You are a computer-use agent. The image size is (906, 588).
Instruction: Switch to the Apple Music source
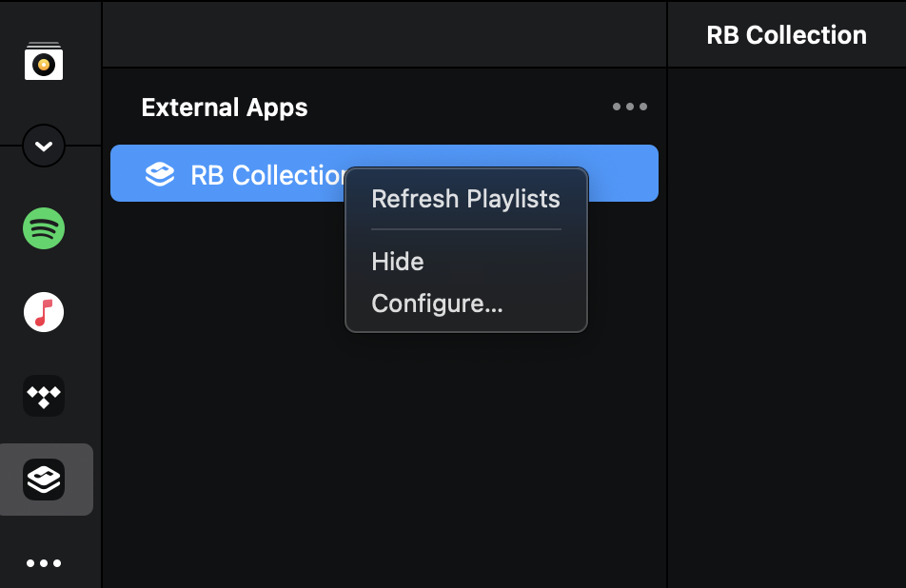[x=44, y=311]
